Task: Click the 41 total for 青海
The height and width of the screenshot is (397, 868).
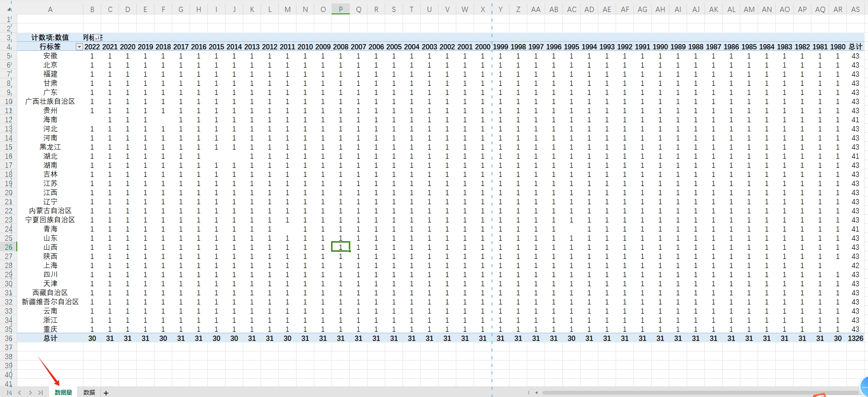Action: point(856,229)
